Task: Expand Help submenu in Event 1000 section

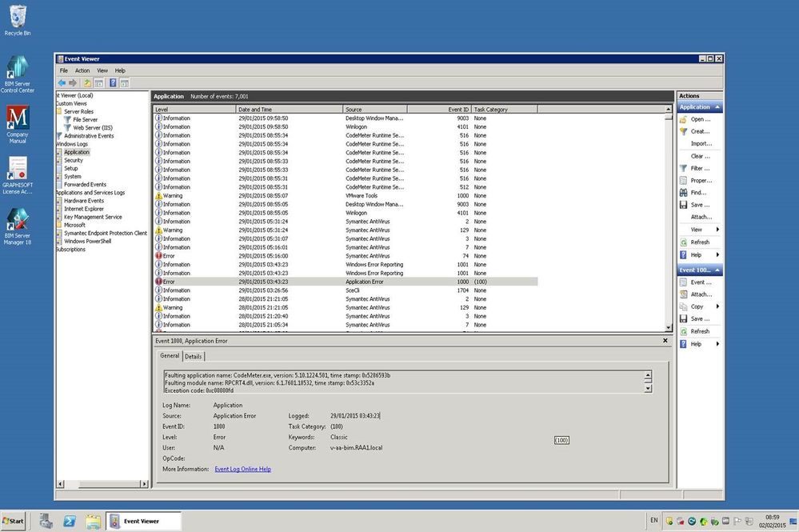Action: (700, 344)
